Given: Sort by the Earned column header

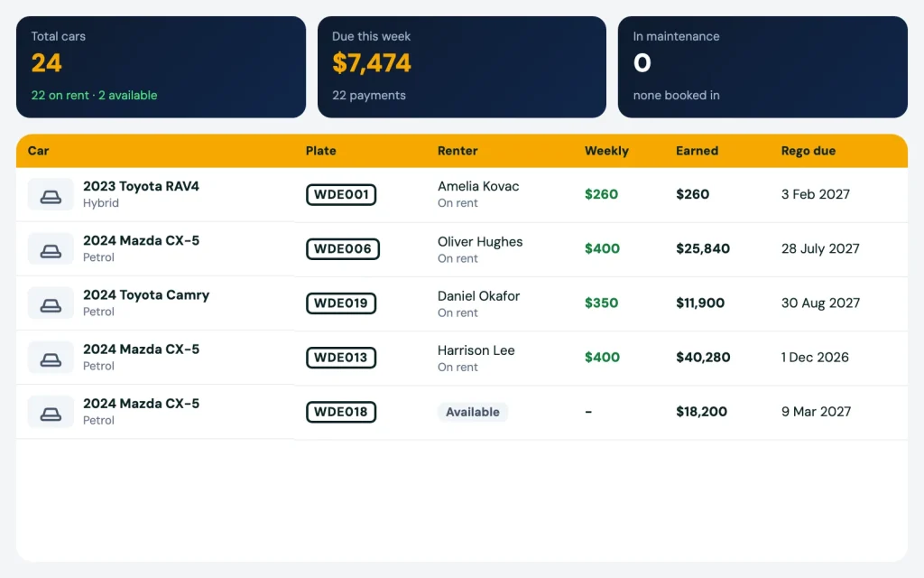Looking at the screenshot, I should tap(697, 151).
